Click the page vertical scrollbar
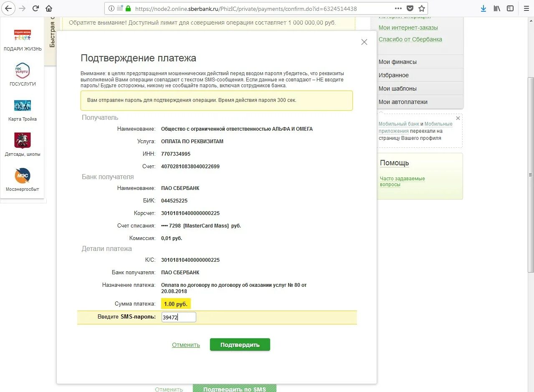534x392 pixels. coord(531,175)
